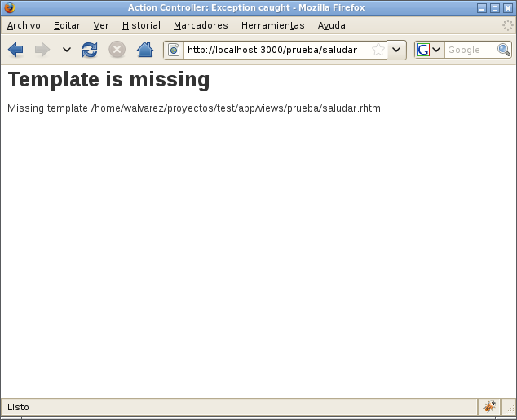
Task: Go back with the blue arrow
Action: click(x=15, y=50)
